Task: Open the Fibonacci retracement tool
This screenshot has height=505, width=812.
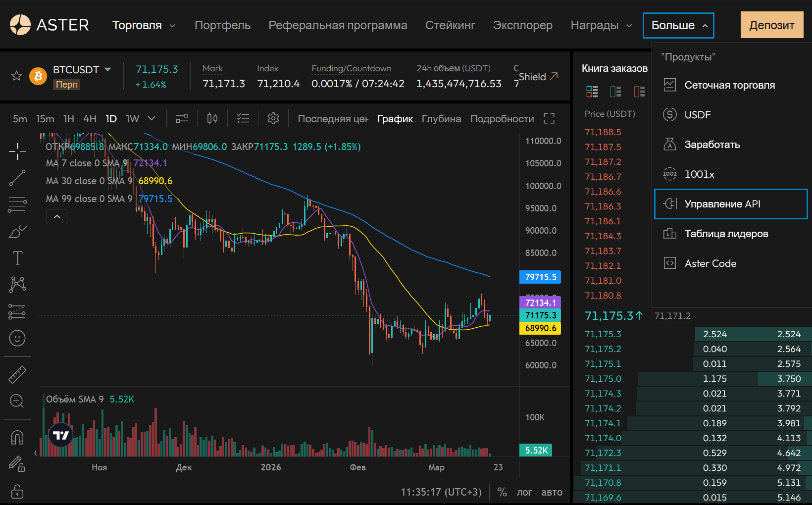Action: click(x=17, y=204)
